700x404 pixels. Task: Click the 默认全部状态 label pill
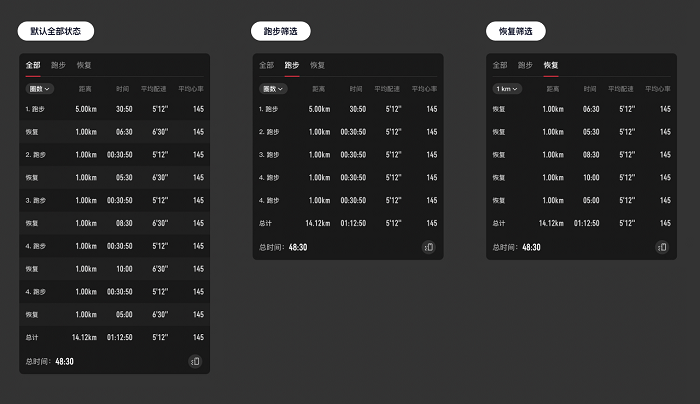(x=56, y=32)
